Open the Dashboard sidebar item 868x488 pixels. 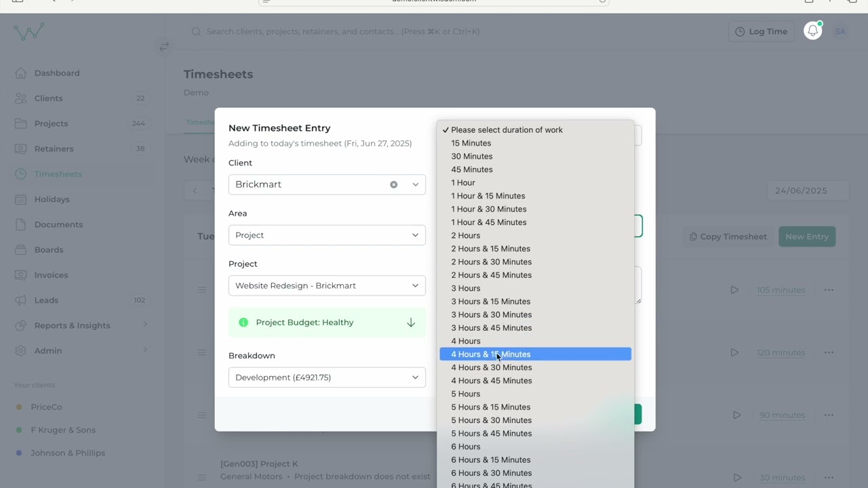pyautogui.click(x=57, y=73)
